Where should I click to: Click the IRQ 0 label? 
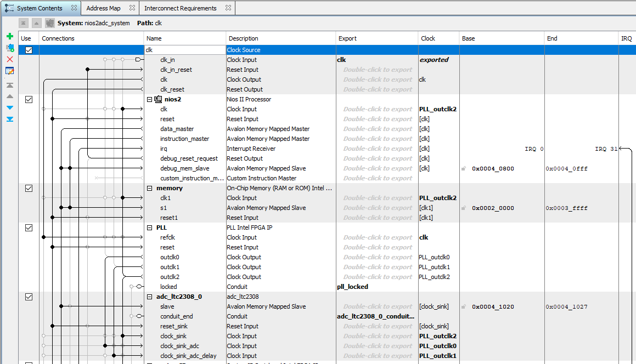[x=534, y=149]
